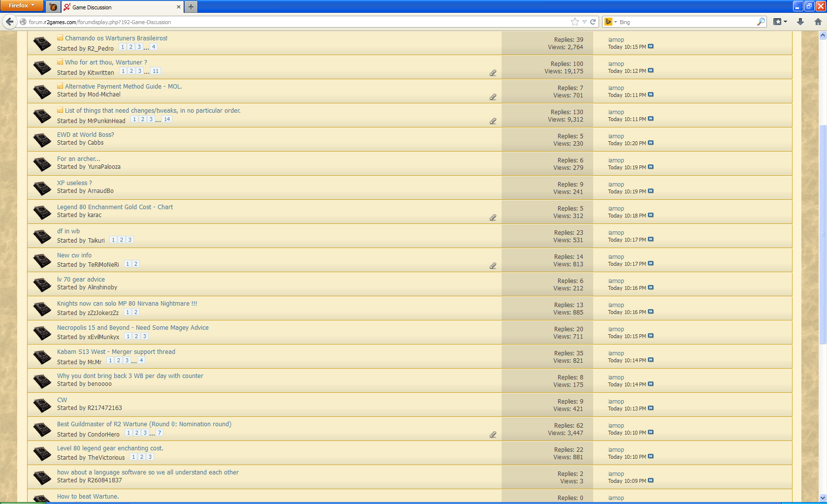Click the vertical scrollbar down arrow
827x504 pixels.
click(x=822, y=498)
